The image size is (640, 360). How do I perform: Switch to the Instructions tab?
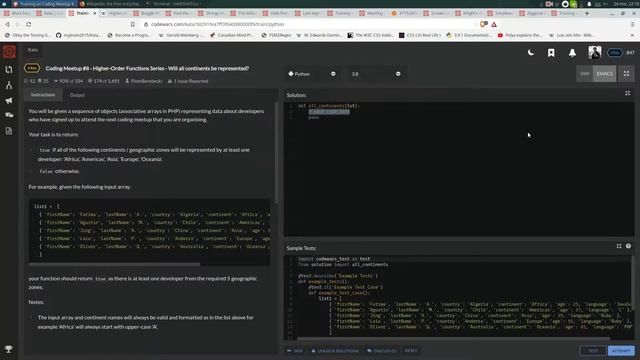pyautogui.click(x=43, y=95)
